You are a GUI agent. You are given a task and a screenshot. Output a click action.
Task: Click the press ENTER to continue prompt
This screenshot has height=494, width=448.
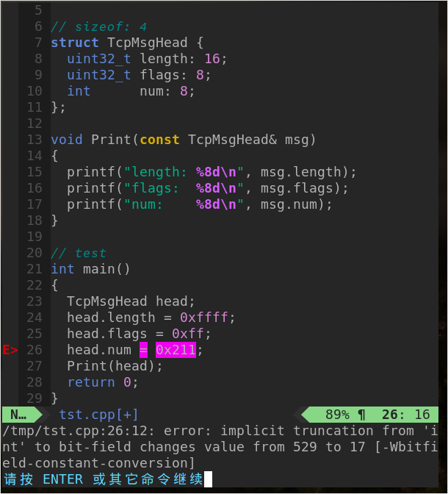(x=103, y=479)
